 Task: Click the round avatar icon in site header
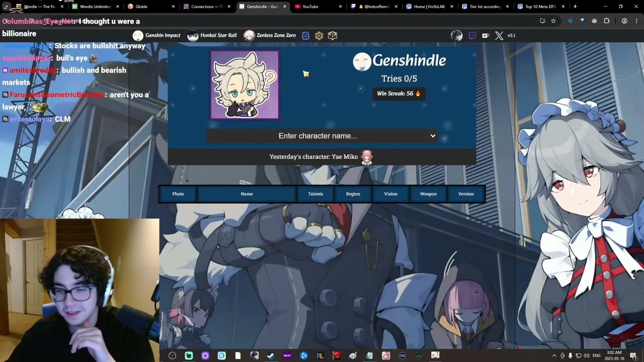click(456, 35)
